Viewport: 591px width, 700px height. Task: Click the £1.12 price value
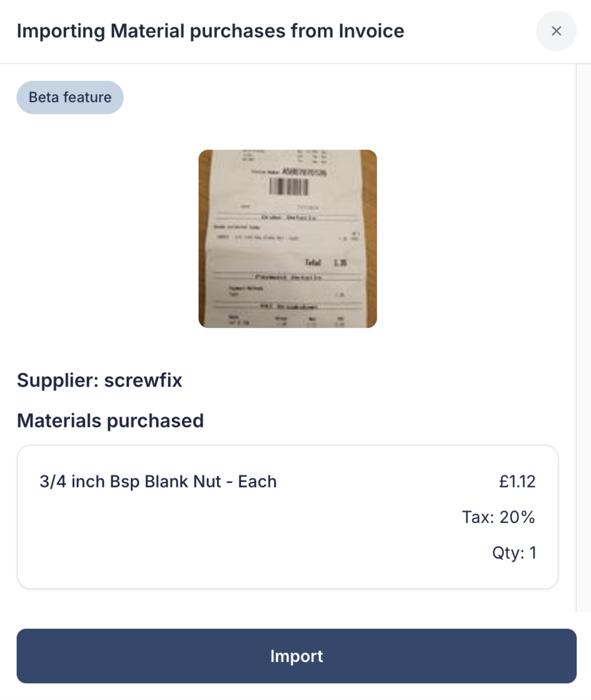coord(517,481)
